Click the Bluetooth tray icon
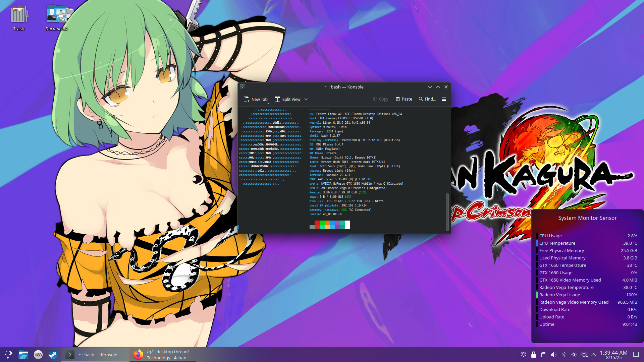Screen dimensions: 644x362 click(564, 355)
